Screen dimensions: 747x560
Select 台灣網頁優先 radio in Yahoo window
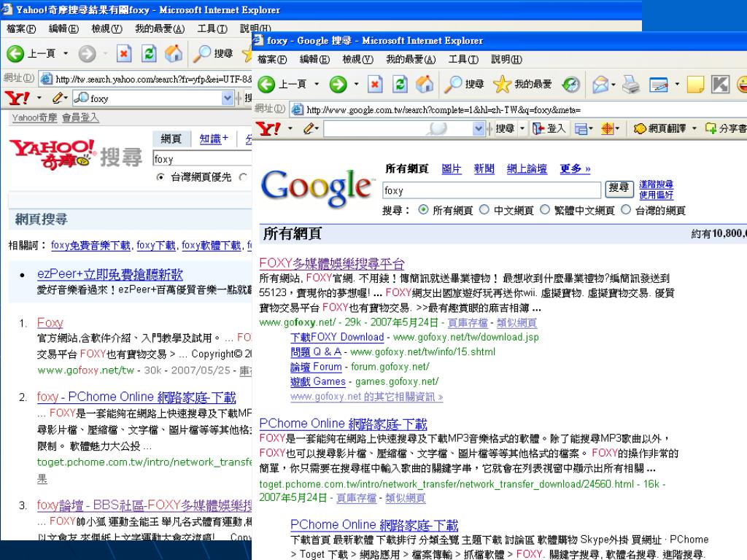160,177
